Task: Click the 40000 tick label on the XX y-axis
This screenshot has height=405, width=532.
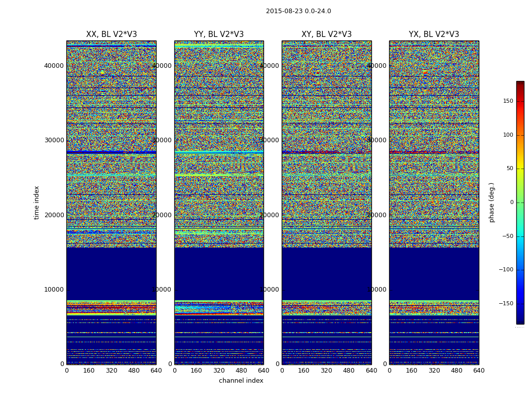Action: [54, 65]
